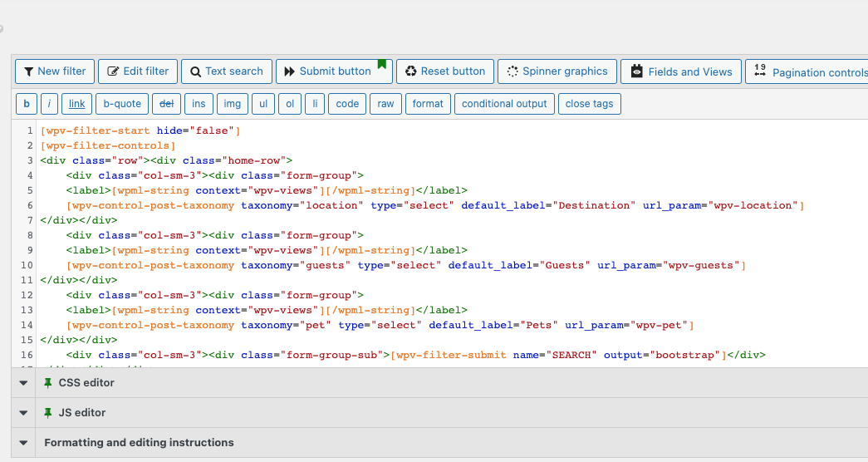Click the dotted spinner icon
This screenshot has height=462, width=868.
point(512,71)
